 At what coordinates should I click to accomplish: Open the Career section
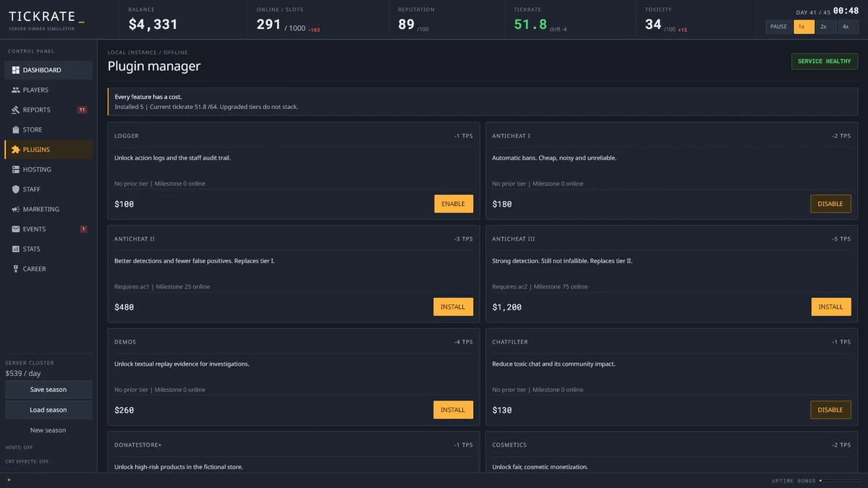tap(48, 269)
